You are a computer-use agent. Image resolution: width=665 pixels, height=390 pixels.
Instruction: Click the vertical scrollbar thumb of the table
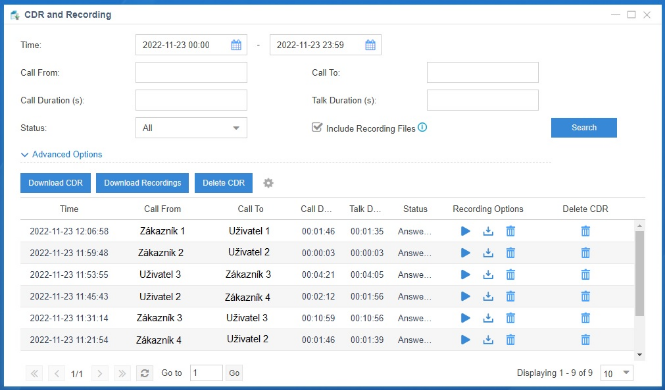point(640,273)
